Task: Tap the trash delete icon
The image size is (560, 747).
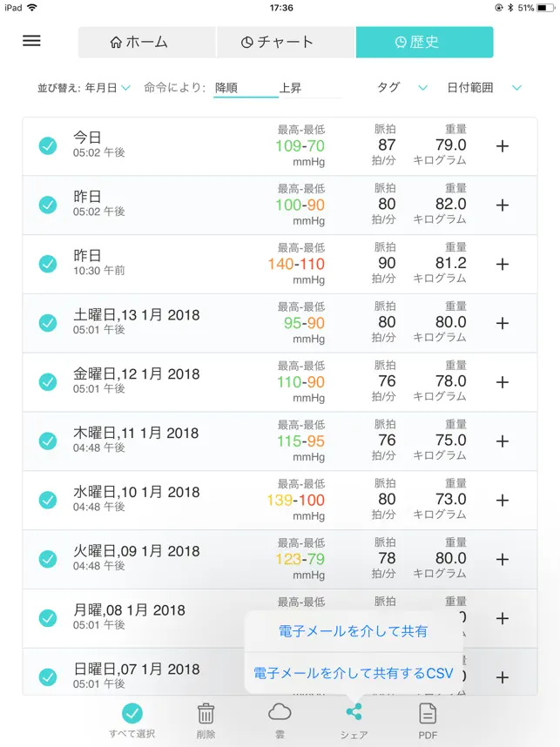Action: coord(206,714)
